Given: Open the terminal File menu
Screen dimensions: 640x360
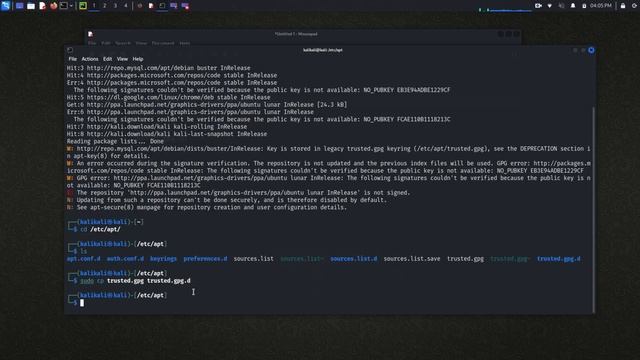Looking at the screenshot, I should point(73,59).
